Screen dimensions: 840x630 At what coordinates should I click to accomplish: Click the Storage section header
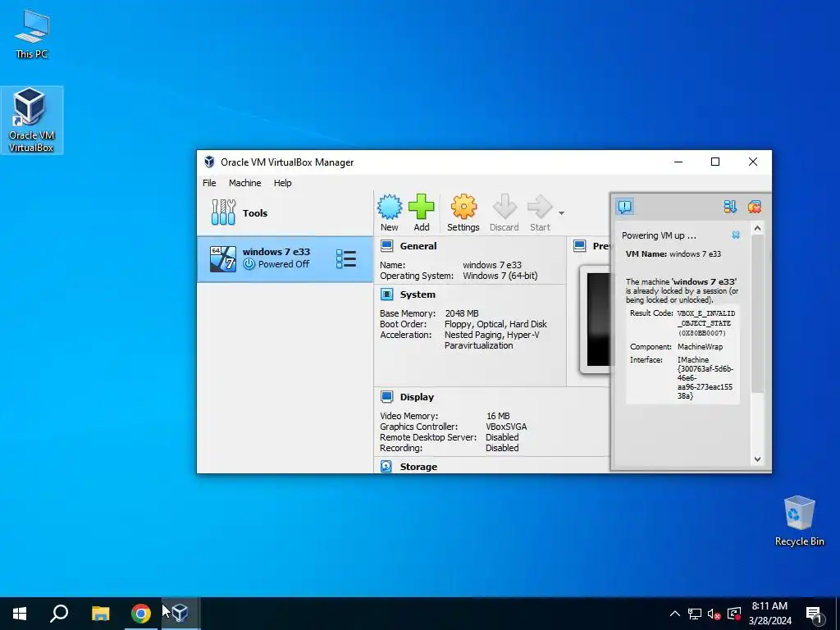click(x=418, y=467)
